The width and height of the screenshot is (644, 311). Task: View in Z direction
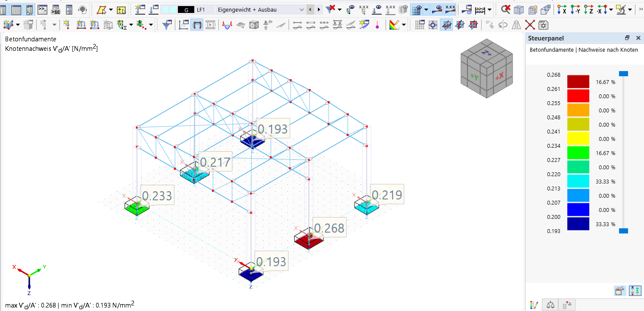588,9
